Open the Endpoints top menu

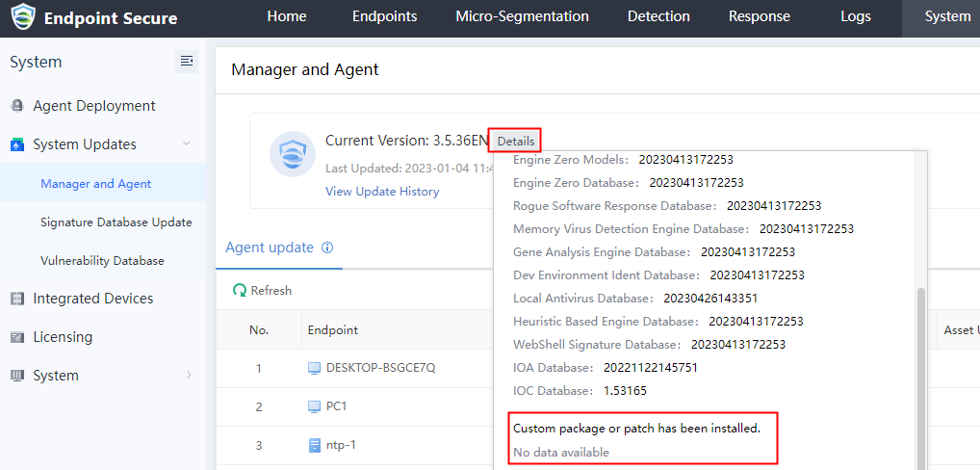tap(384, 16)
